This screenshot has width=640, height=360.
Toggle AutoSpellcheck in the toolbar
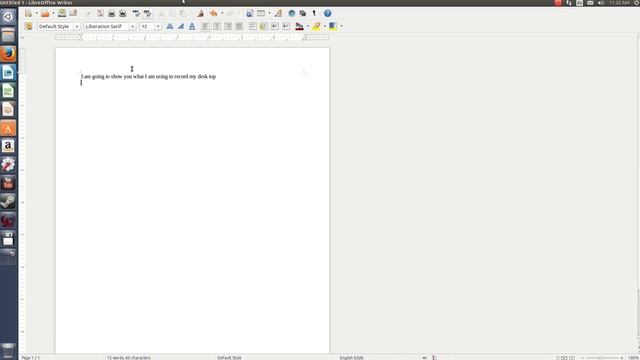[147, 13]
